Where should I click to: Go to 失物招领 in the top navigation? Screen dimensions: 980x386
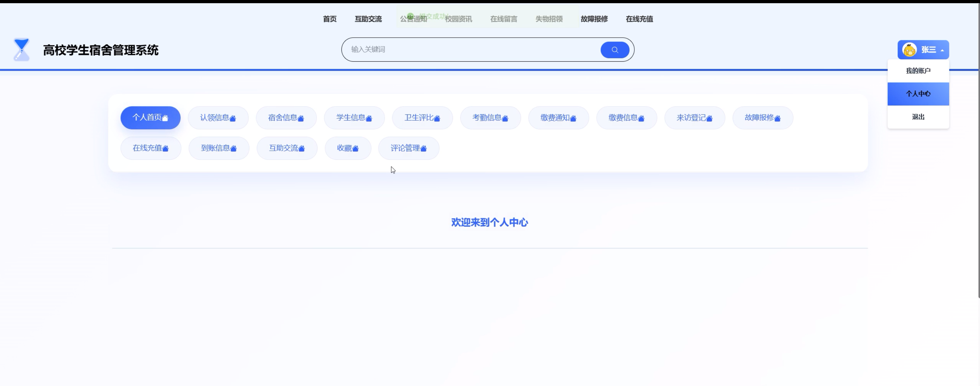coord(549,19)
